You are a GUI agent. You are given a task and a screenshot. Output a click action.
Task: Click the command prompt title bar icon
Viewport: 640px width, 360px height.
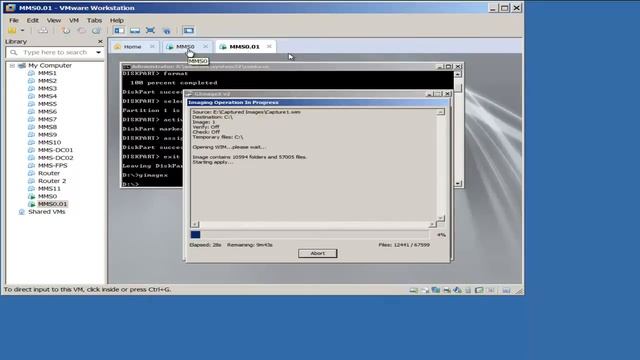click(x=127, y=67)
